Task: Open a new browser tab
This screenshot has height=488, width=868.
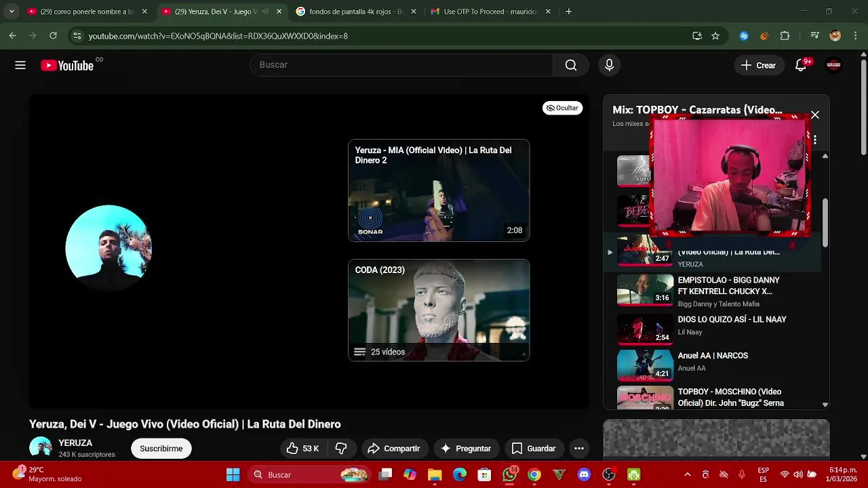Action: [568, 12]
